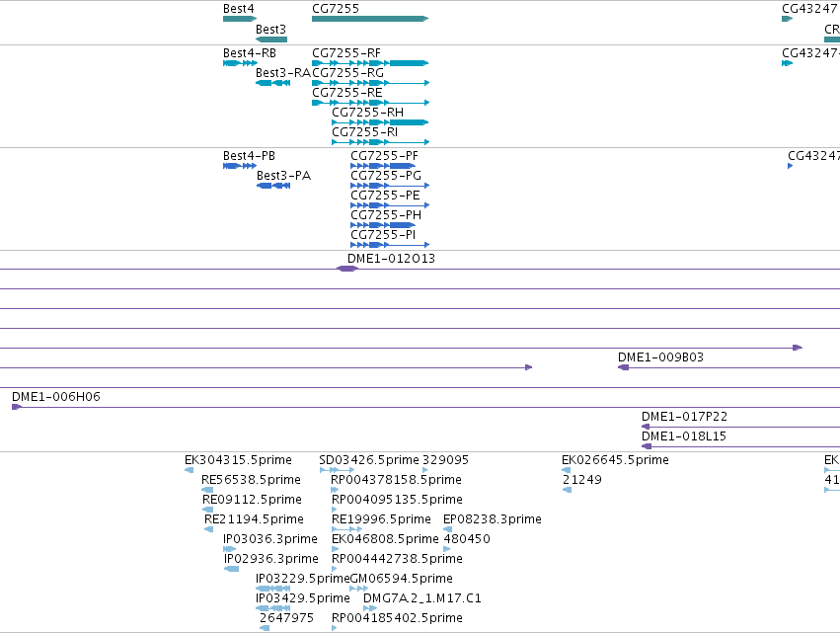This screenshot has width=840, height=633.
Task: Click the DME1-006H06 clone start arrow
Action: [17, 407]
